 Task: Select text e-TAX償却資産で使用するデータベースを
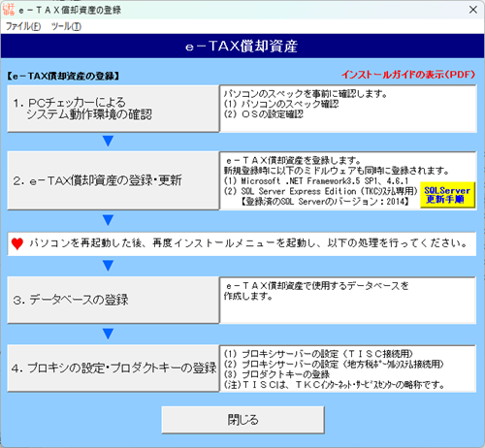tap(317, 286)
